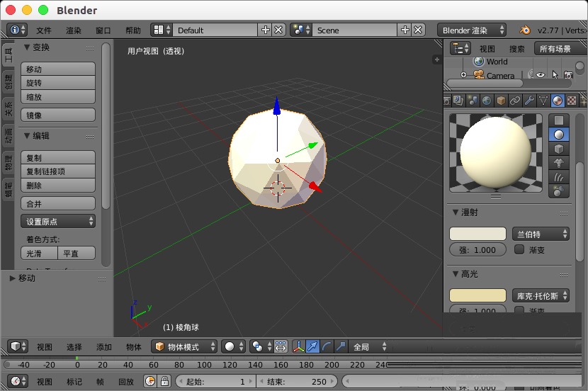
Task: Open Lambert diffuse shader dropdown
Action: pos(541,234)
